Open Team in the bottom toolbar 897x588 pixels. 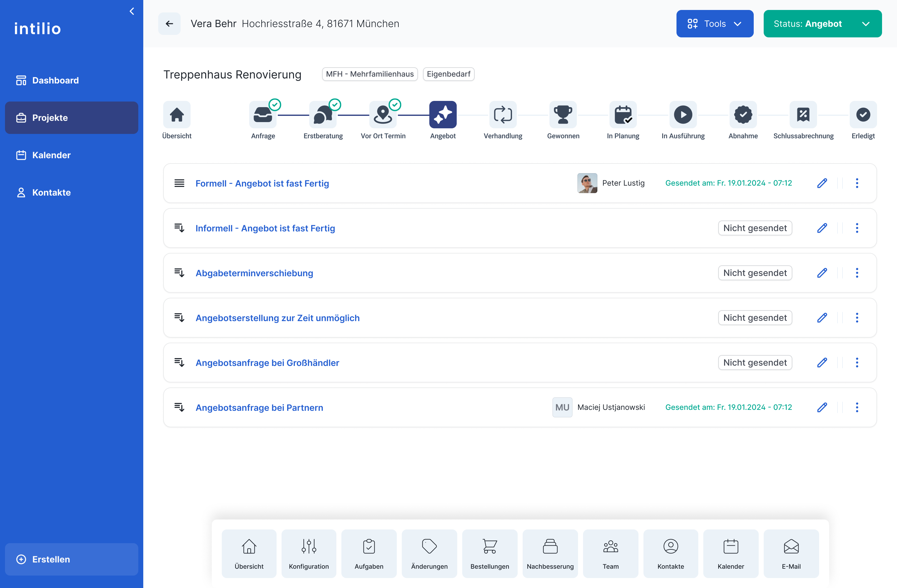(610, 553)
